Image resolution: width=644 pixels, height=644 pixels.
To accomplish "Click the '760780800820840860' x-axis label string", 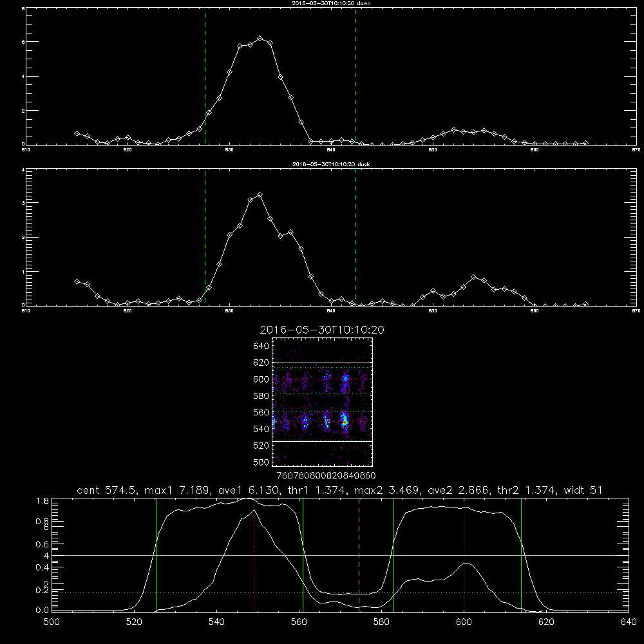I will [x=326, y=475].
